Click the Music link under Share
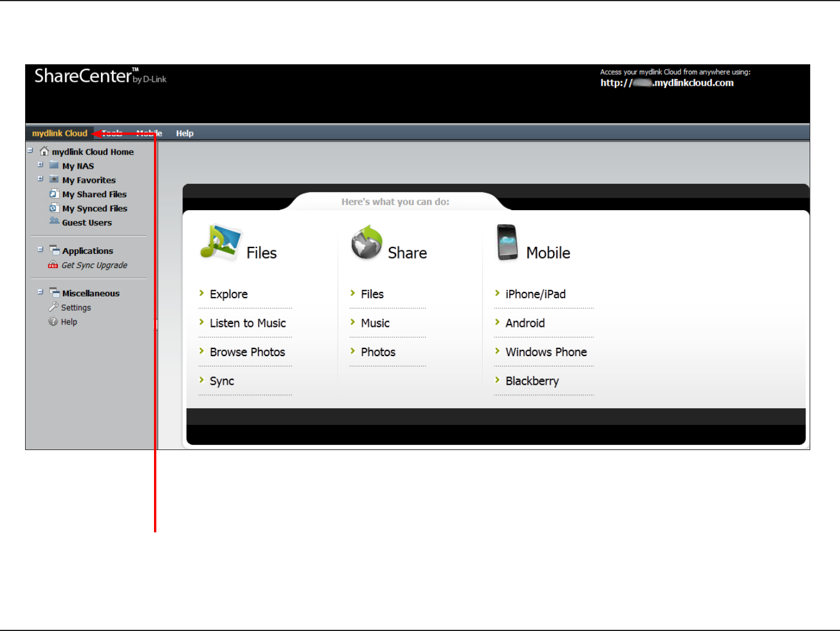This screenshot has height=631, width=840. click(375, 323)
